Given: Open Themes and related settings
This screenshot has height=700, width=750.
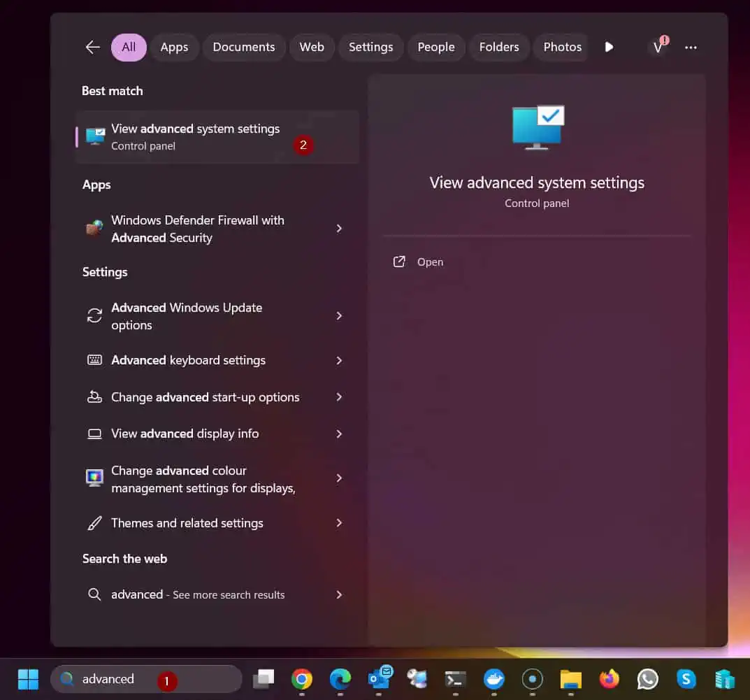Looking at the screenshot, I should 217,523.
